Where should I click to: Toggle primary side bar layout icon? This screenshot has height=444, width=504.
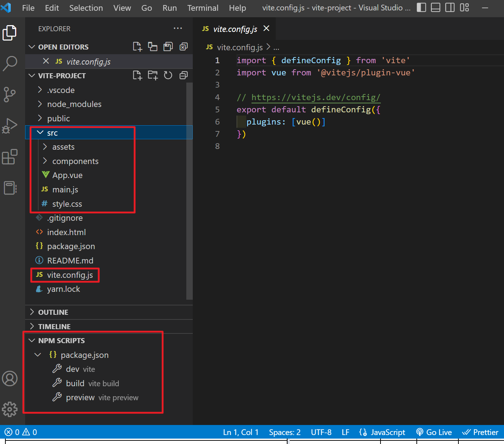click(x=421, y=8)
